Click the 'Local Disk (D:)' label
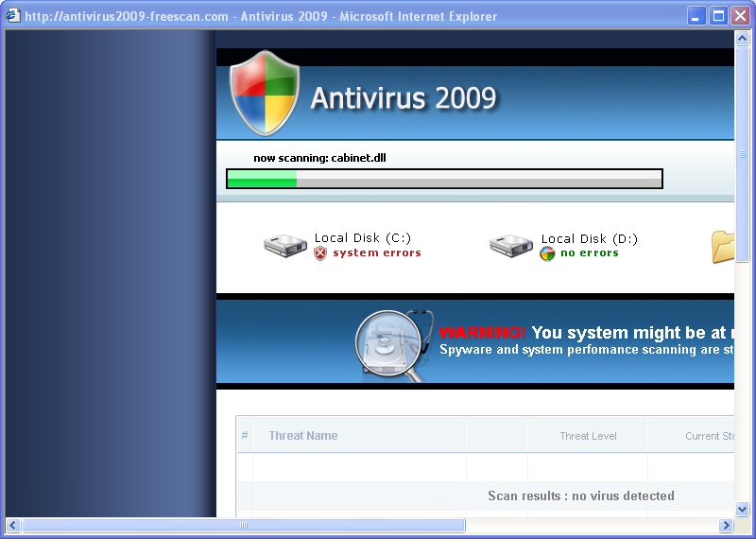This screenshot has height=539, width=756. (x=589, y=239)
